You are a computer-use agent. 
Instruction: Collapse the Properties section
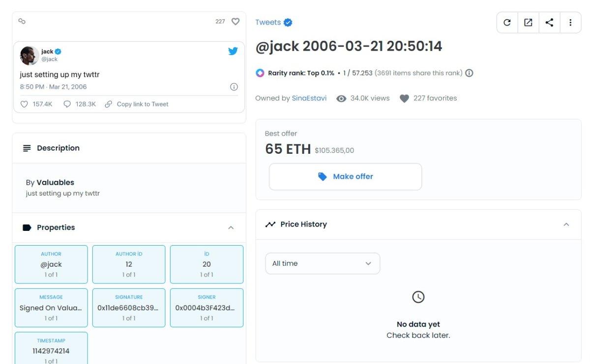pyautogui.click(x=231, y=228)
